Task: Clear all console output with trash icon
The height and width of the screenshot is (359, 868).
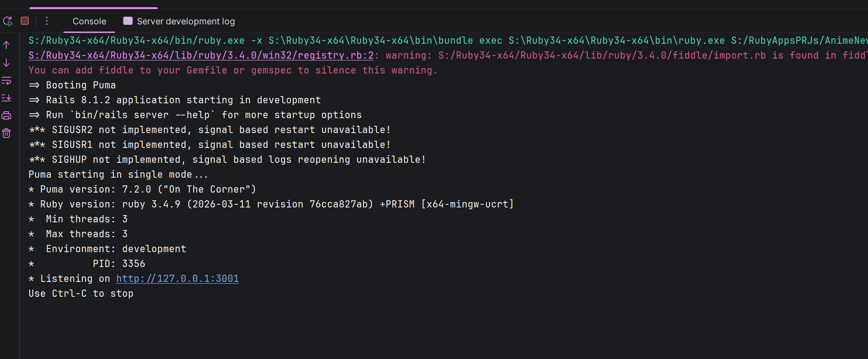Action: point(6,133)
